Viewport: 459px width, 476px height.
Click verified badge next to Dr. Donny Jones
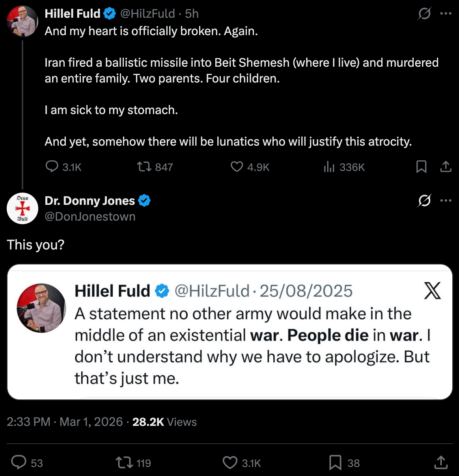coord(144,201)
